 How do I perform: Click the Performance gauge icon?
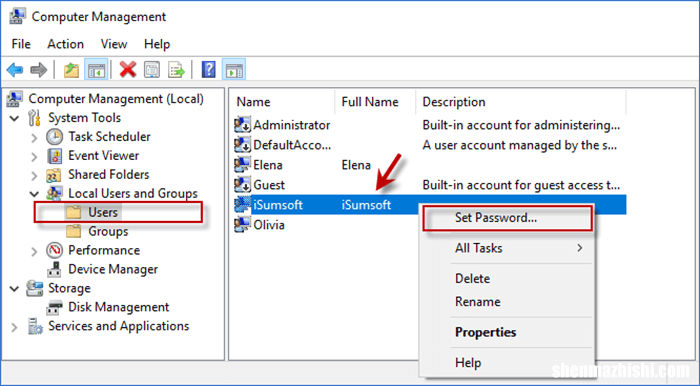[x=54, y=250]
